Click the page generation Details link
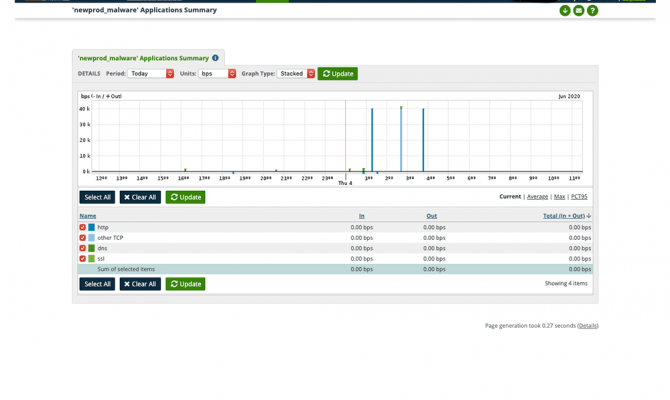The width and height of the screenshot is (670, 400). tap(588, 326)
